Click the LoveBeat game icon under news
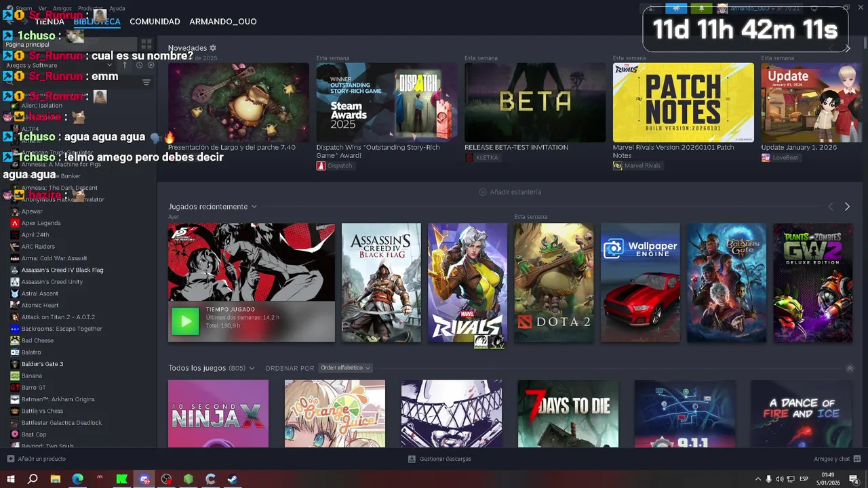Screen dimensions: 868x488 (766, 157)
